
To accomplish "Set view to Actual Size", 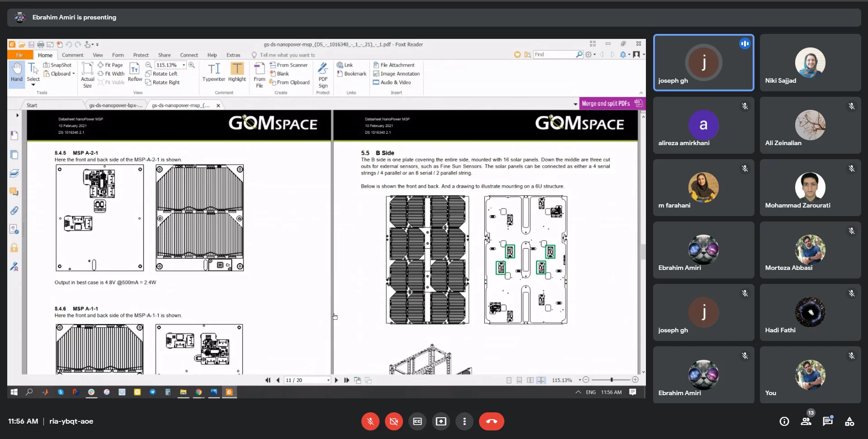I will (87, 75).
